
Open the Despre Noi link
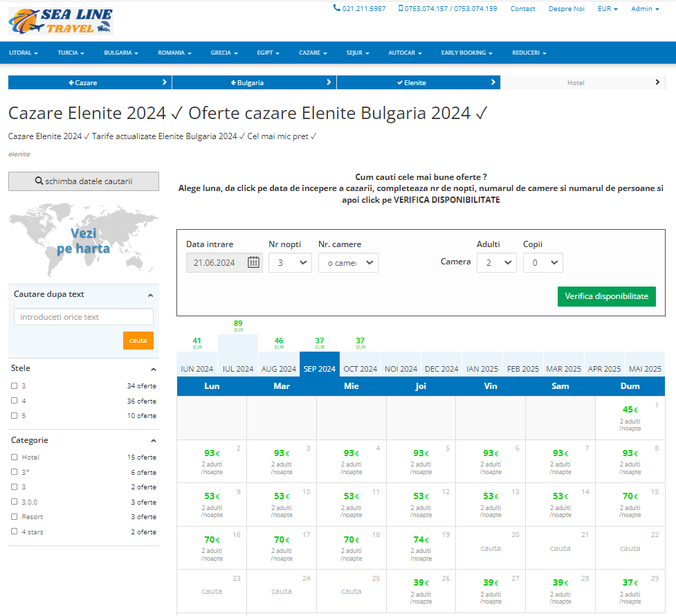click(567, 8)
